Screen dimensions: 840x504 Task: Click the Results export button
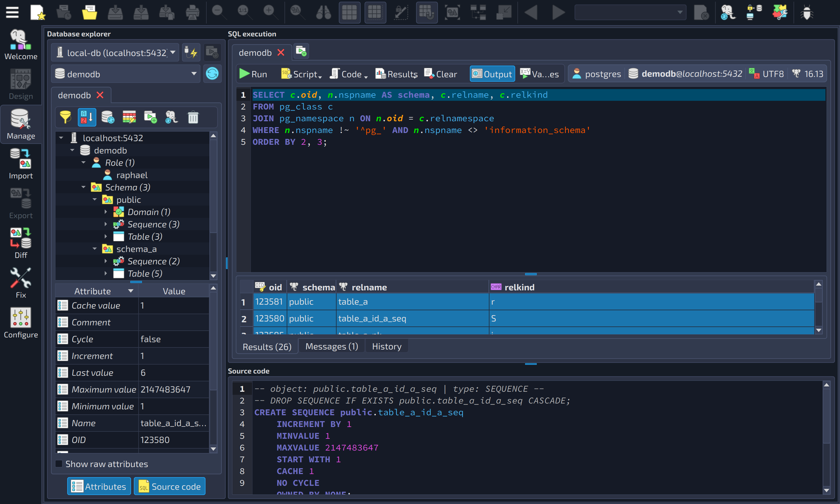tap(396, 74)
